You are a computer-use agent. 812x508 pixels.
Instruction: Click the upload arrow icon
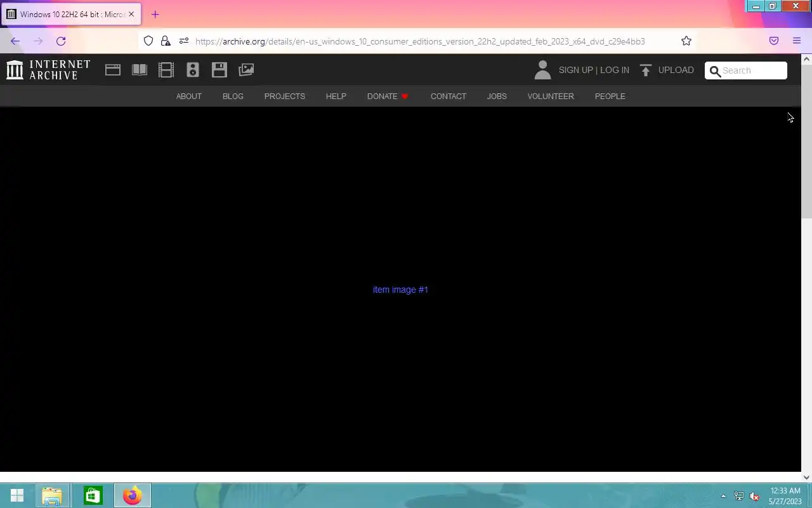646,70
